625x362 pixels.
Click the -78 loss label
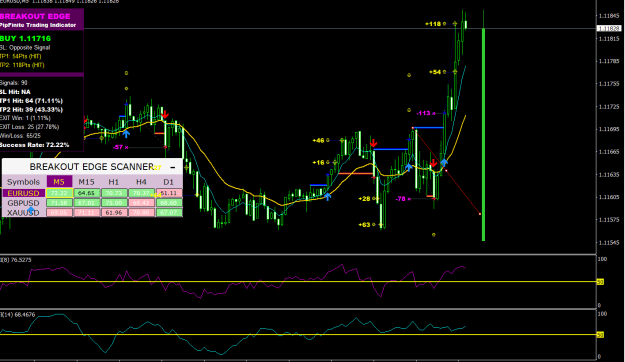pyautogui.click(x=401, y=199)
